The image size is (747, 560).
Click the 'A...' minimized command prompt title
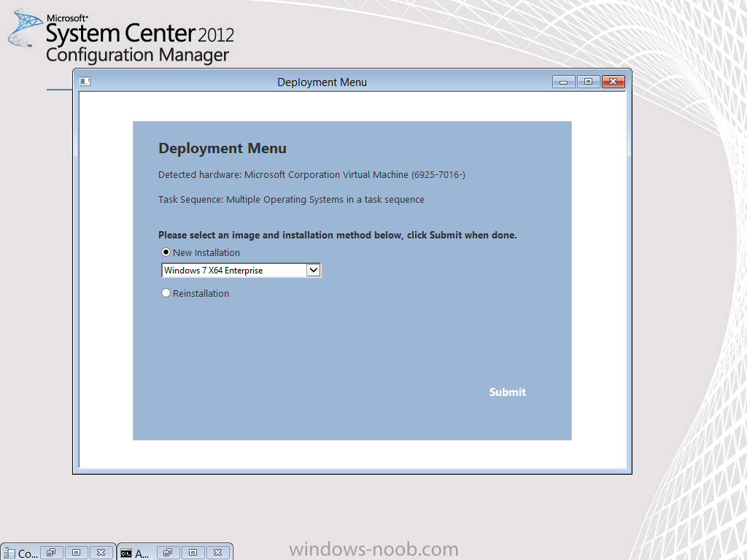click(142, 553)
